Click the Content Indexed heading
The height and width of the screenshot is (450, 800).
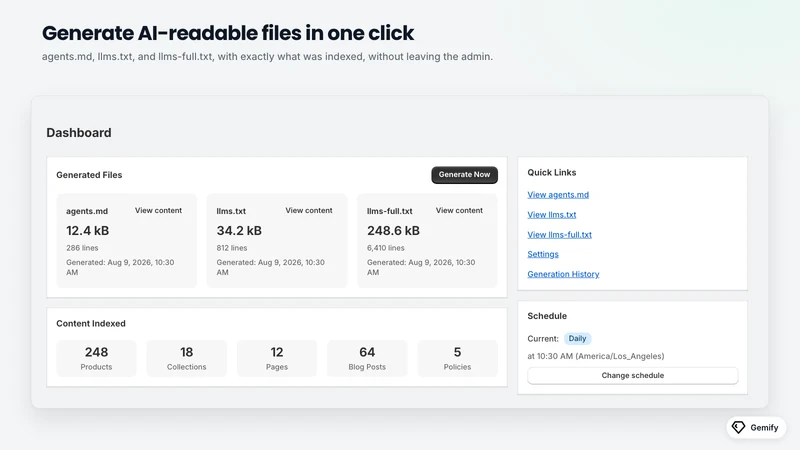(91, 323)
